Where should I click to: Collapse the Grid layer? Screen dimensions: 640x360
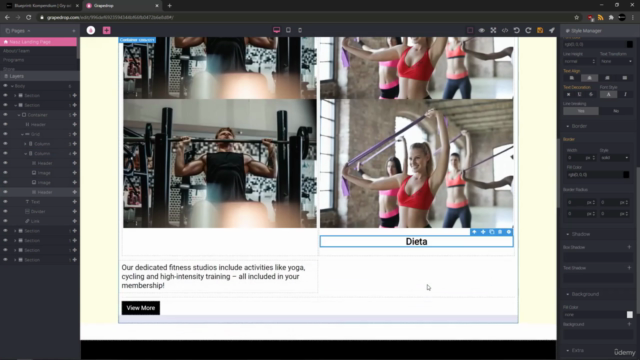(x=22, y=134)
